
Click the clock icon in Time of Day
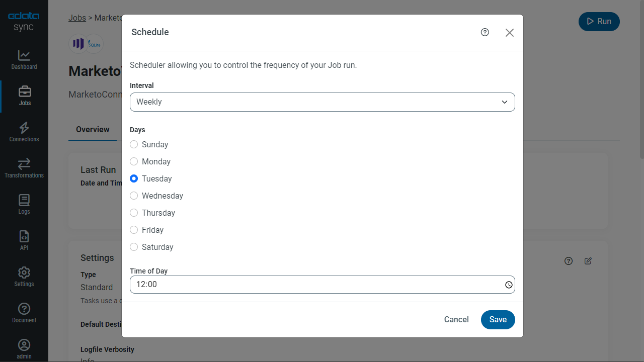(x=509, y=285)
